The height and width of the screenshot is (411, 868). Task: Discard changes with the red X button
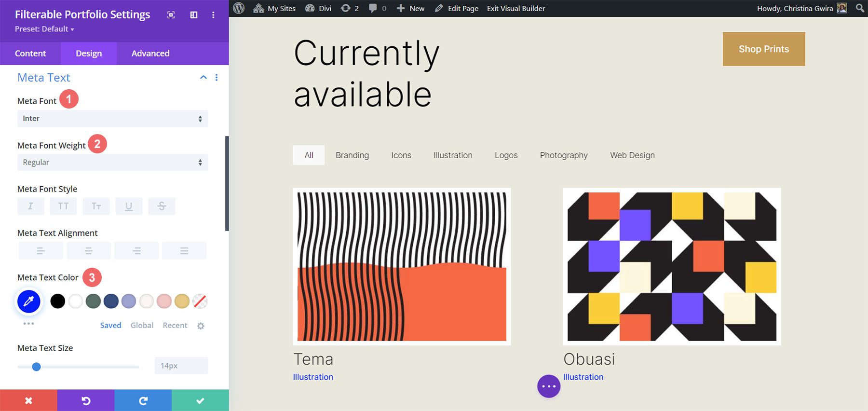[28, 400]
